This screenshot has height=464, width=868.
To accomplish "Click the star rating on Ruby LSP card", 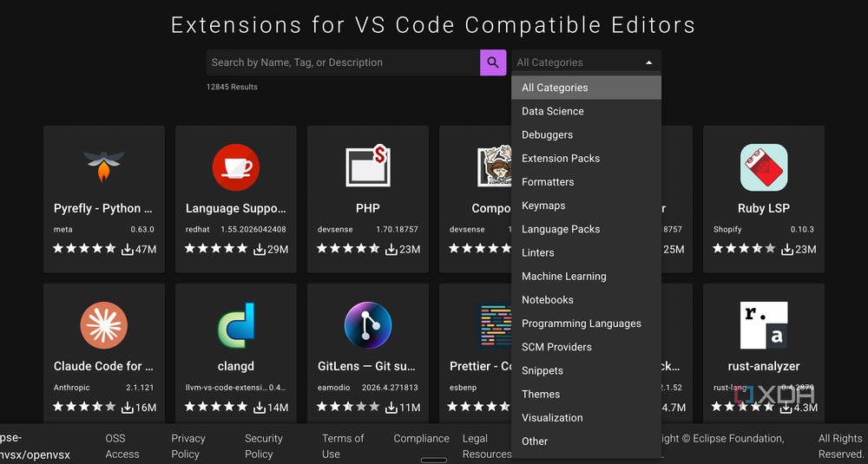I will pos(744,248).
